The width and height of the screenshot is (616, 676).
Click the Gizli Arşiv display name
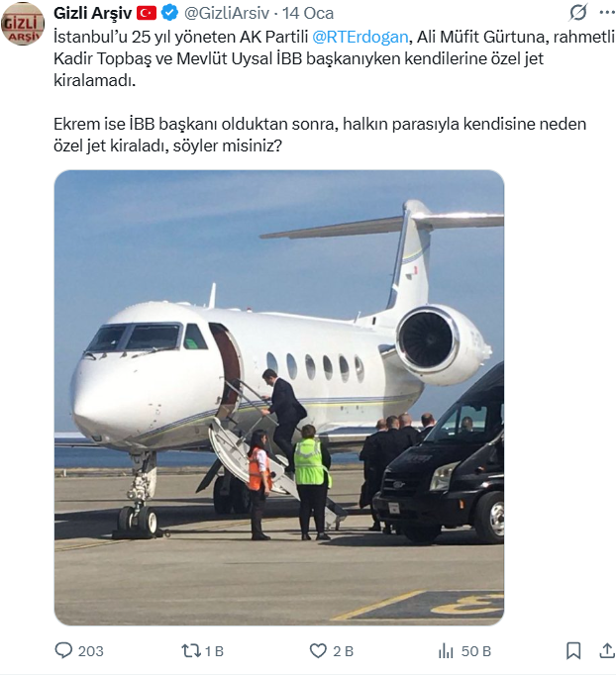[92, 14]
